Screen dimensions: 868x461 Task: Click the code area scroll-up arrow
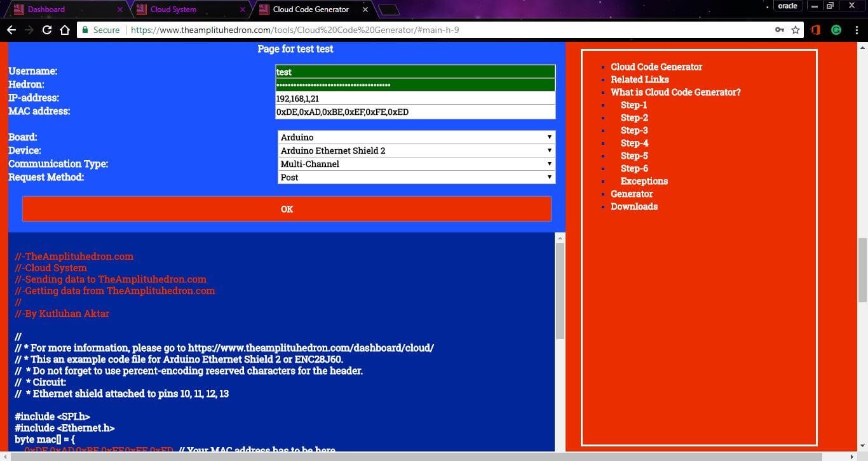tap(560, 238)
